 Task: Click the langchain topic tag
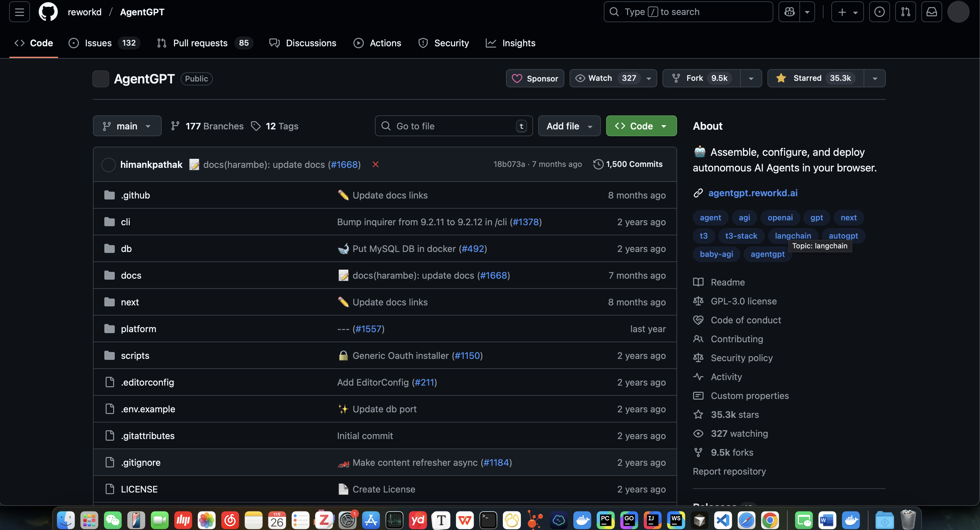[x=793, y=236]
